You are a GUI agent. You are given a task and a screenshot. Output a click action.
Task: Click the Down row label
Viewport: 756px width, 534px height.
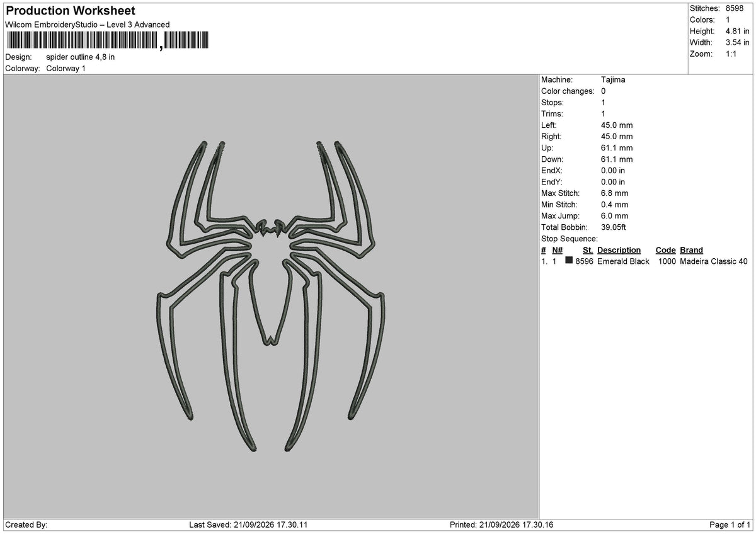point(553,159)
